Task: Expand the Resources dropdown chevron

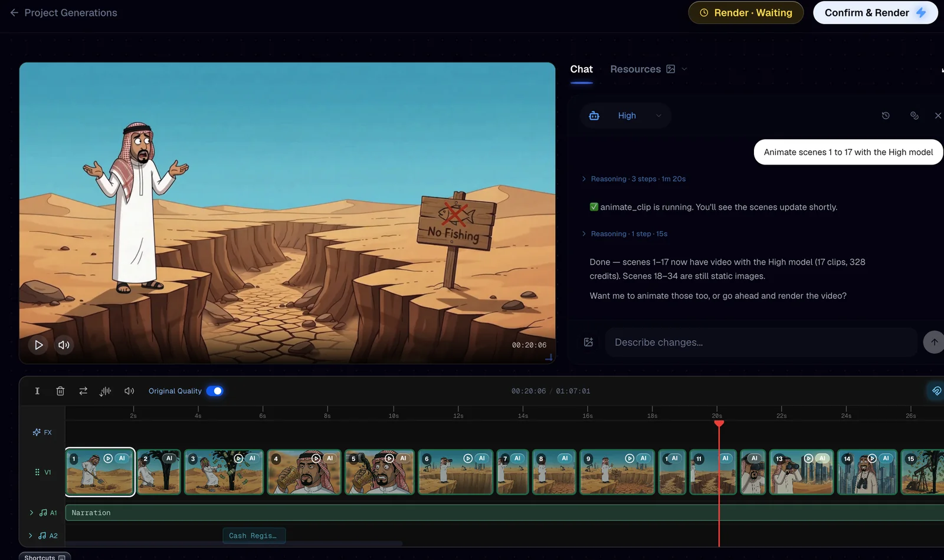Action: tap(684, 69)
